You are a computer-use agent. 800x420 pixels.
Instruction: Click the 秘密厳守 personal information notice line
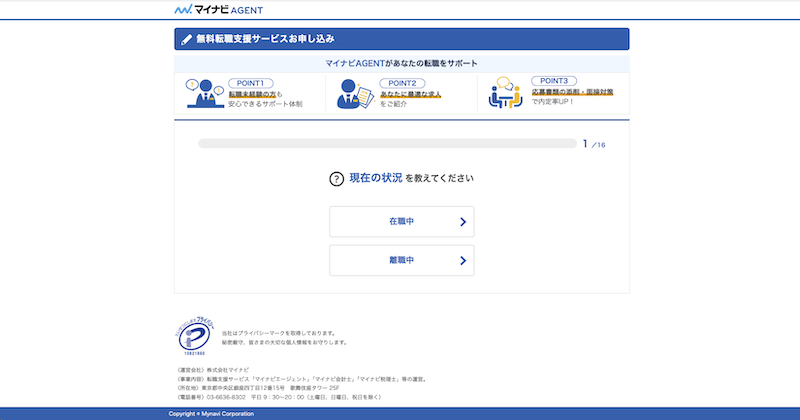(285, 342)
